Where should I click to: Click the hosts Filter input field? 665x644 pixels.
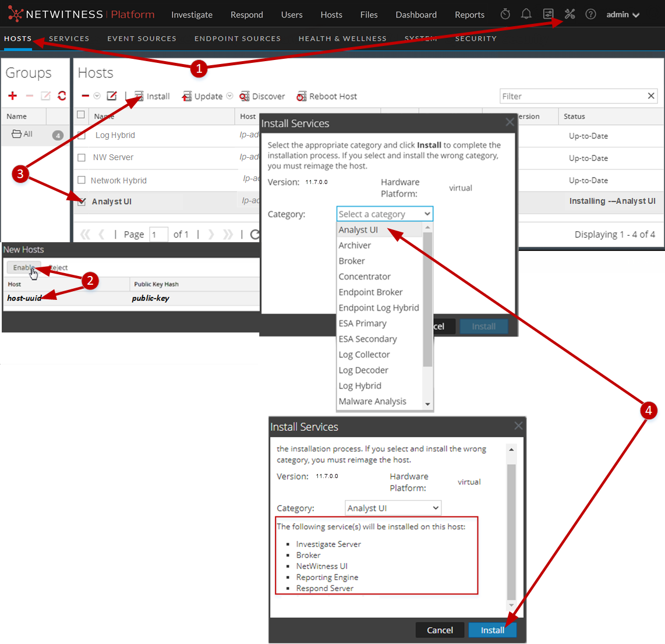coord(572,96)
